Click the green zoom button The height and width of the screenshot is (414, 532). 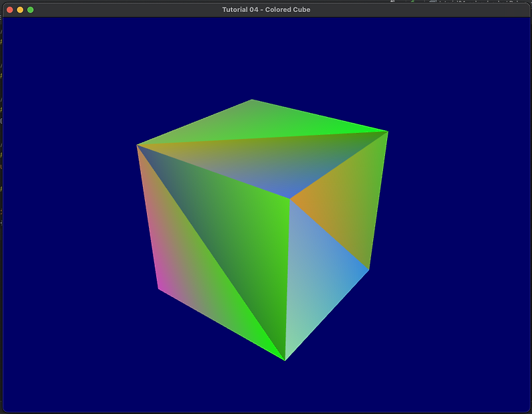click(x=29, y=10)
